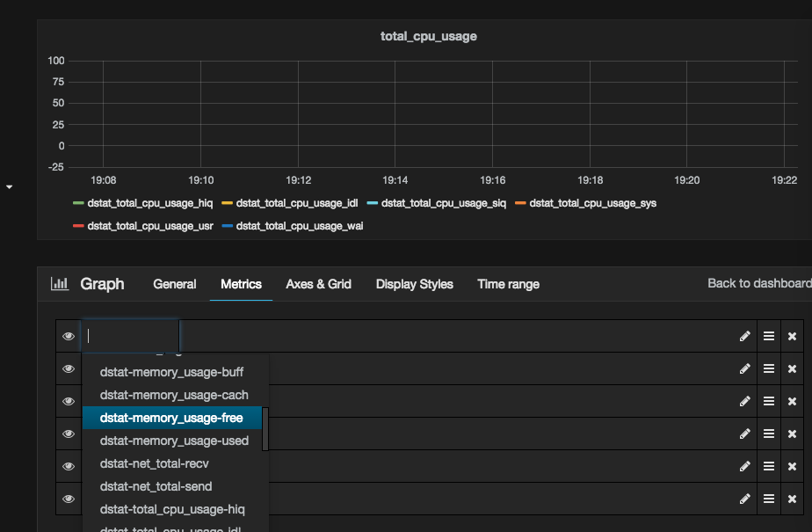Click the Back to dashboard link

(758, 283)
